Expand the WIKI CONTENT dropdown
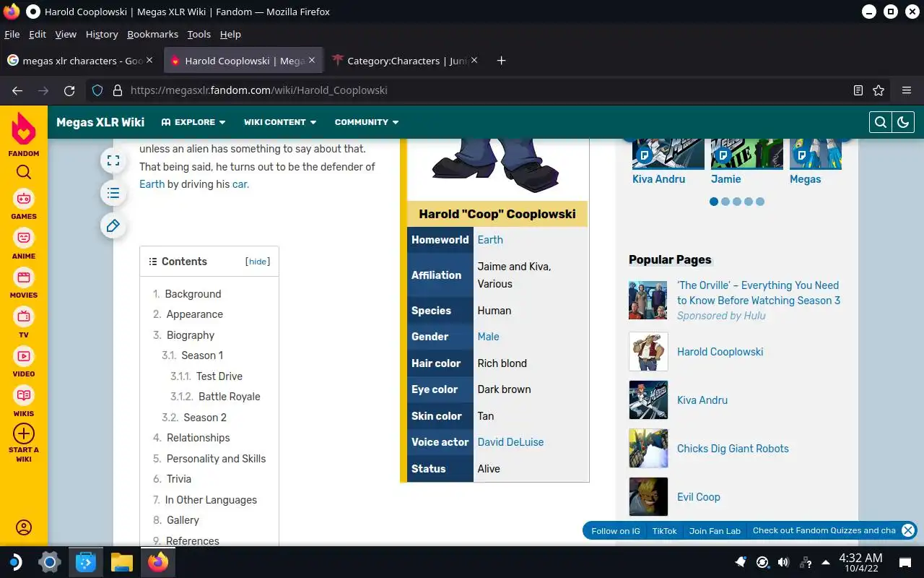This screenshot has width=924, height=578. pyautogui.click(x=280, y=122)
